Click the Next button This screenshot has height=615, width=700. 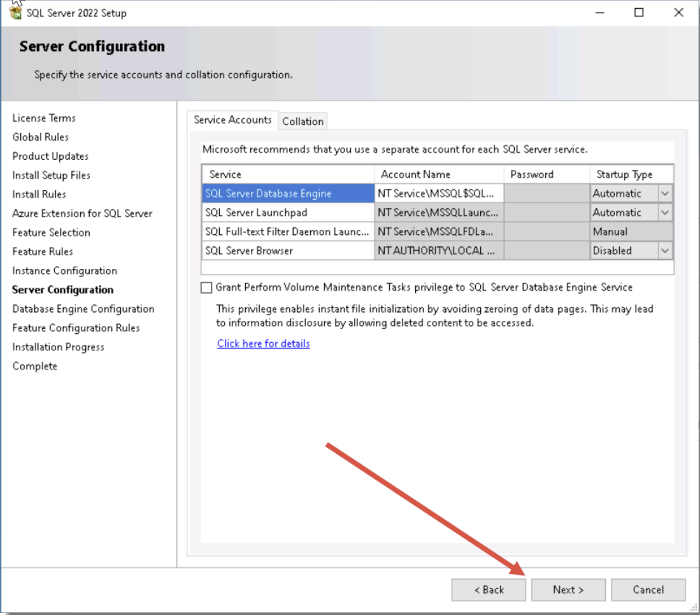click(569, 590)
